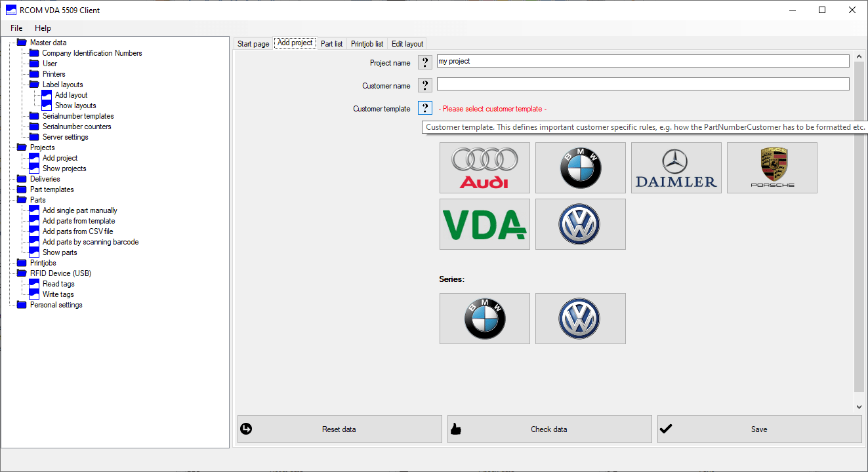The height and width of the screenshot is (472, 868).
Task: Select Add project in the Projects tree
Action: tap(60, 158)
